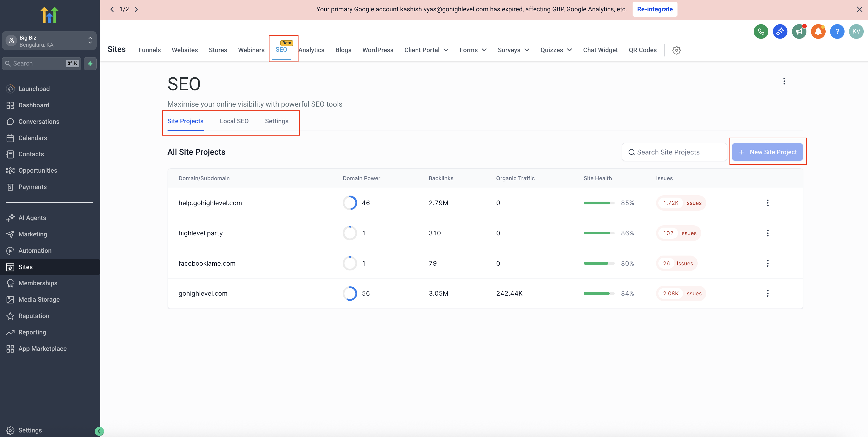
Task: Collapse the sidebar with green arrow toggle
Action: tap(99, 431)
